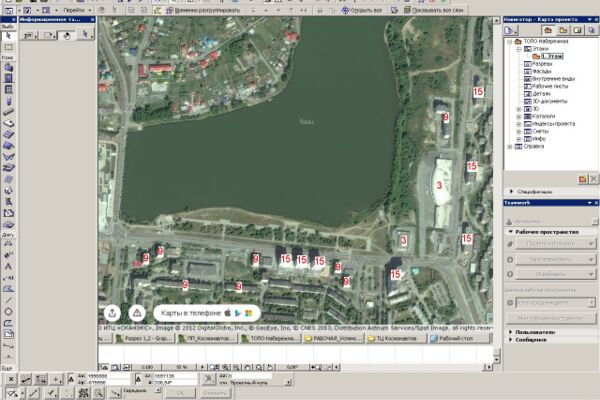
Task: Click Карты в телефоне button on map
Action: point(207,313)
